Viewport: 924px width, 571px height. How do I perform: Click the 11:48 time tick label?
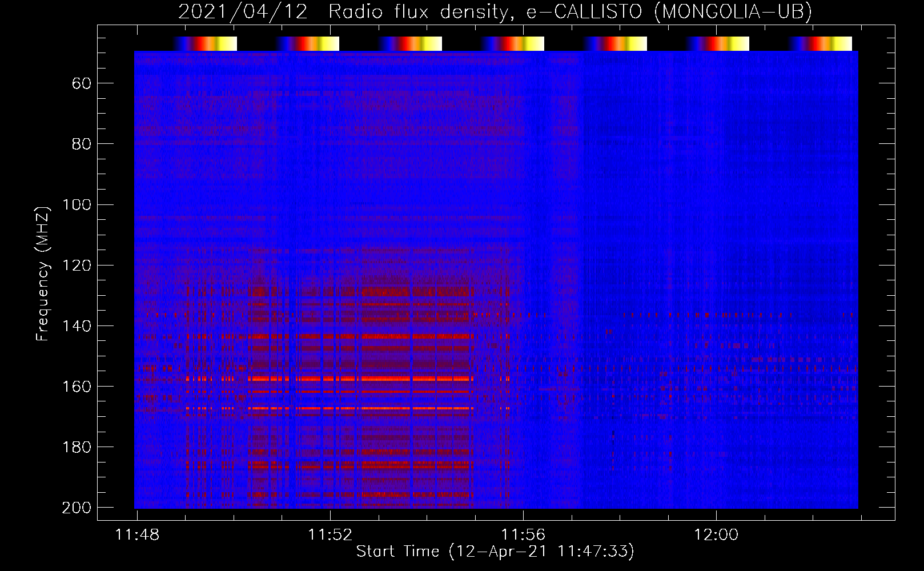137,535
